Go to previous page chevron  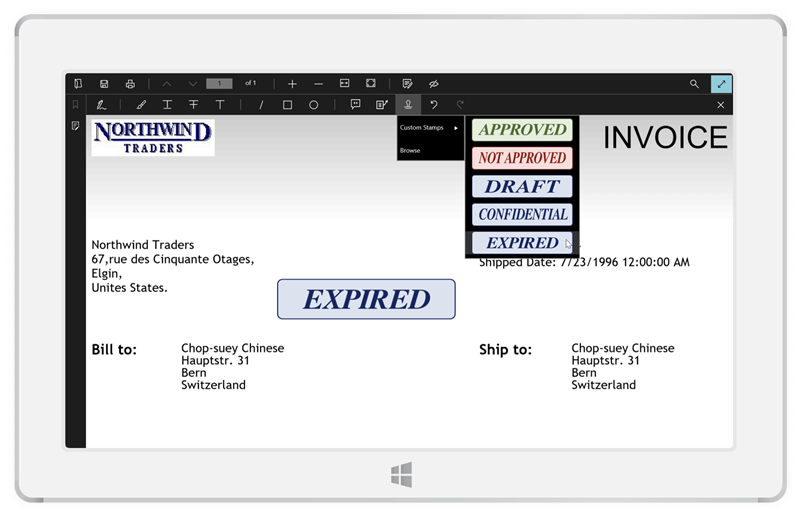(166, 84)
